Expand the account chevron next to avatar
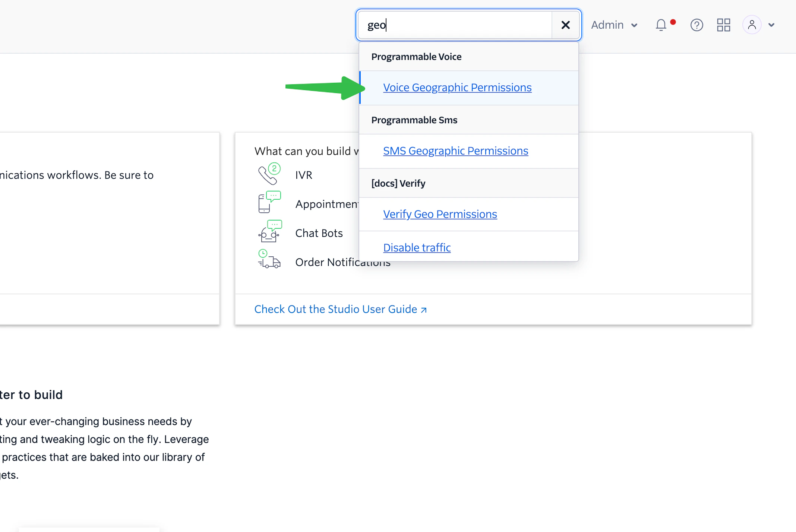 [x=771, y=25]
